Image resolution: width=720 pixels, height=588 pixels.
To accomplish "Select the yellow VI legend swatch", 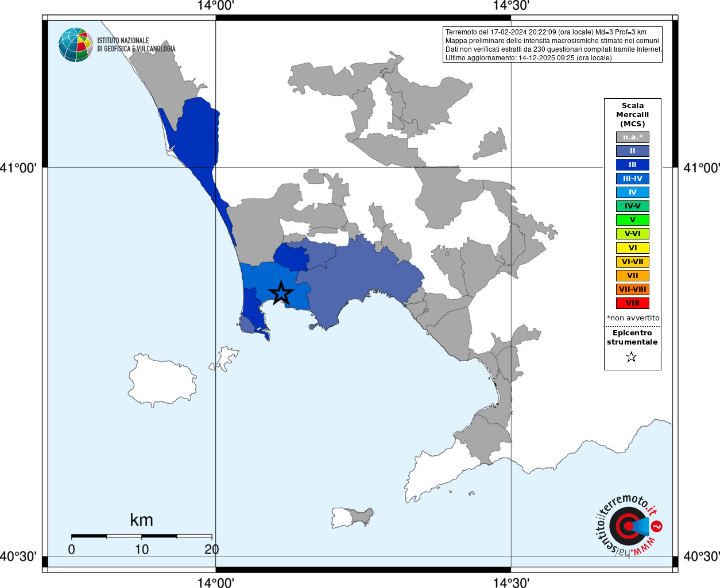I will pos(633,248).
